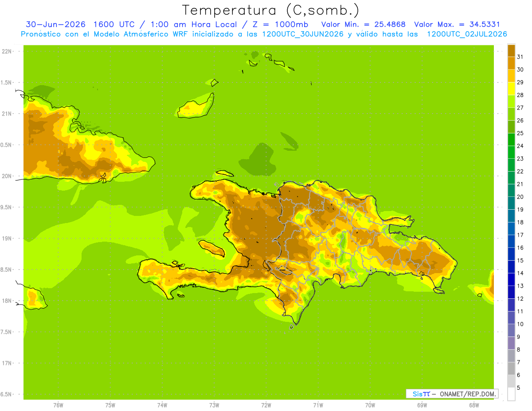Screen dimensions: 532x411
Task: Click the '1200UTC_30JUN2026' initialization time
Action: 303,34
